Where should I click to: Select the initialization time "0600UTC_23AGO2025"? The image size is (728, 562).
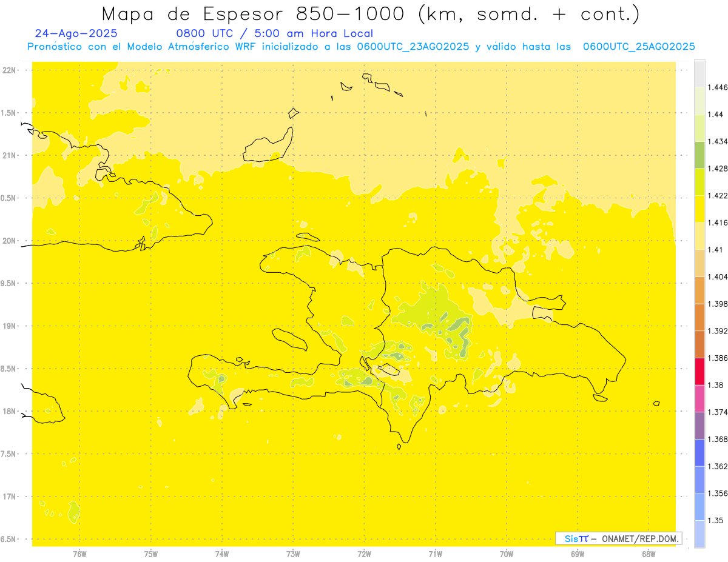coord(413,47)
